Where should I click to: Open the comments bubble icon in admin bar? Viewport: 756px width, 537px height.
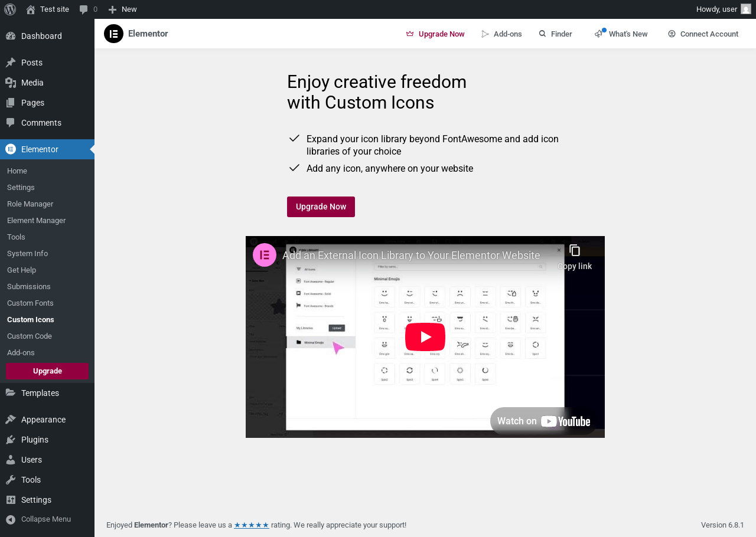(84, 9)
